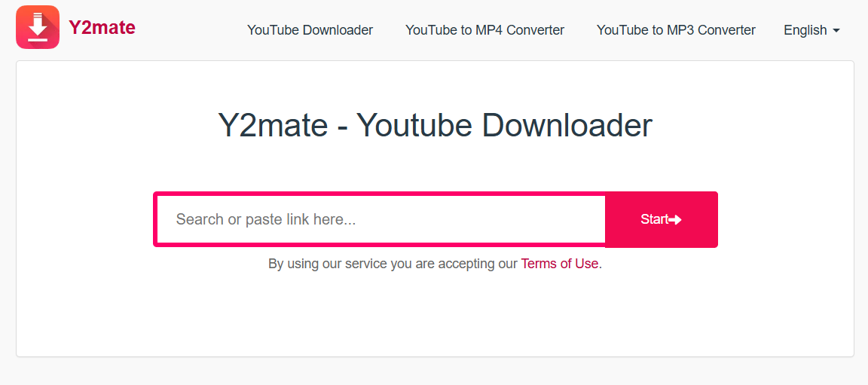The height and width of the screenshot is (385, 868).
Task: Click the pink border of search box
Action: (379, 194)
